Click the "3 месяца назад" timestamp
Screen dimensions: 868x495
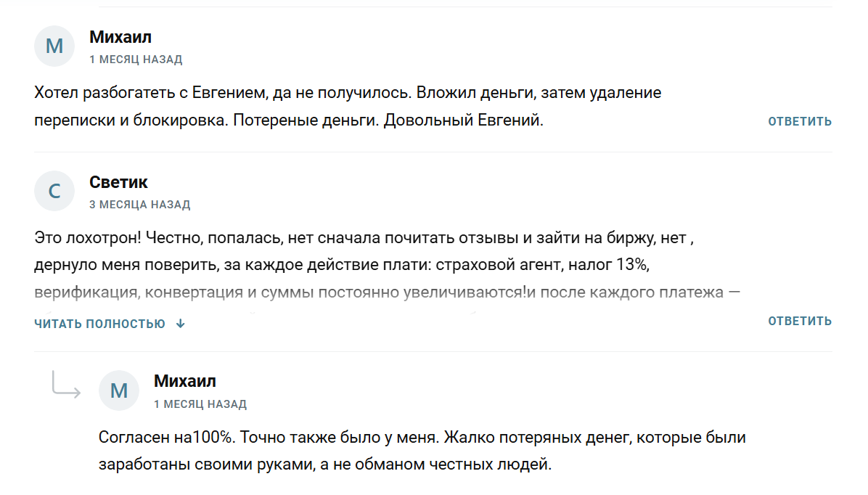point(139,205)
